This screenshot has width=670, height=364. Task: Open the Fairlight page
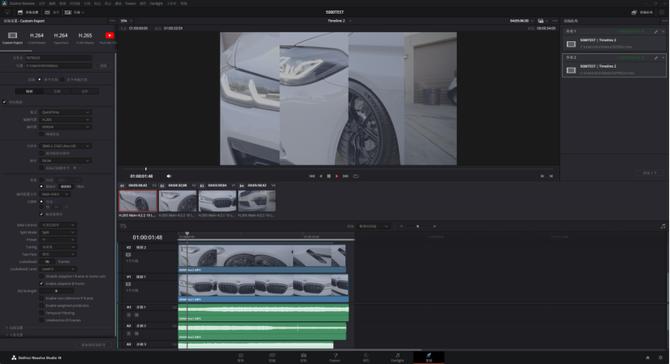397,357
